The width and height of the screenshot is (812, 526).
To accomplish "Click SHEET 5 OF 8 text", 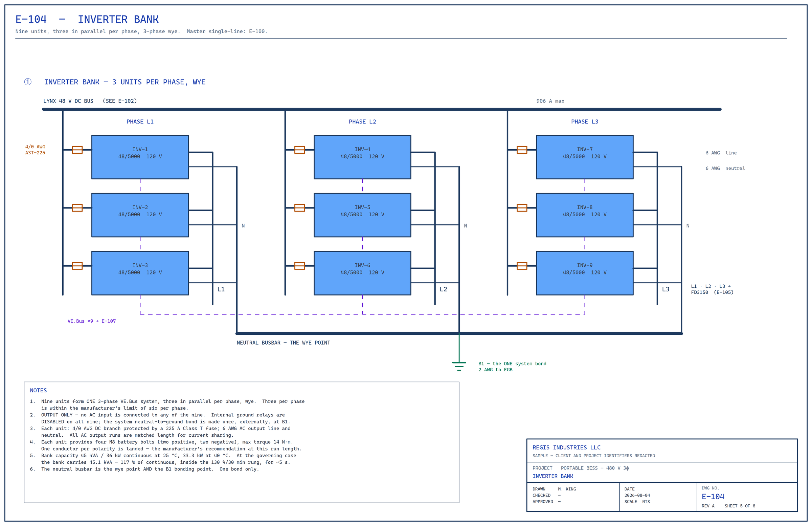I will [740, 506].
